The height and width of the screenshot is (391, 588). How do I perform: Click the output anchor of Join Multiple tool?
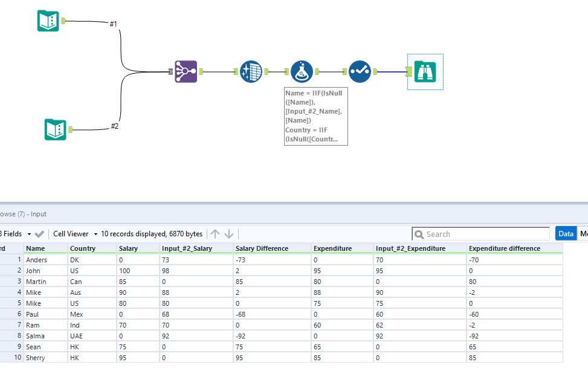pos(201,71)
